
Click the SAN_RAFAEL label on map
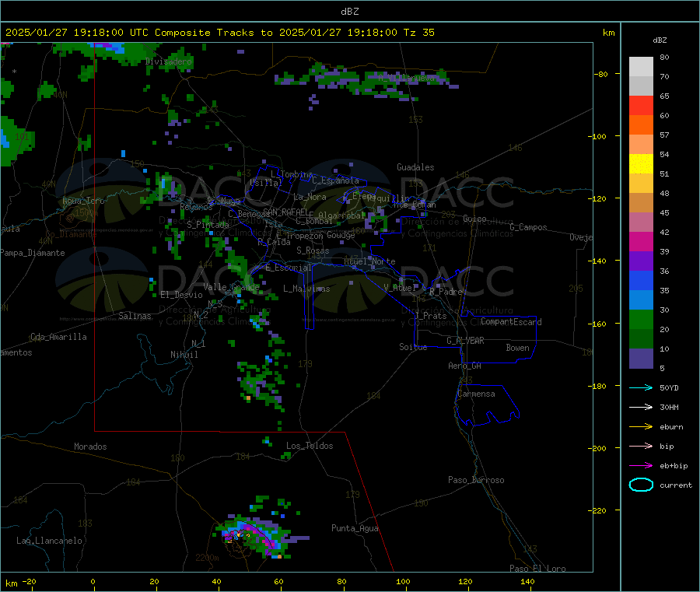[285, 212]
